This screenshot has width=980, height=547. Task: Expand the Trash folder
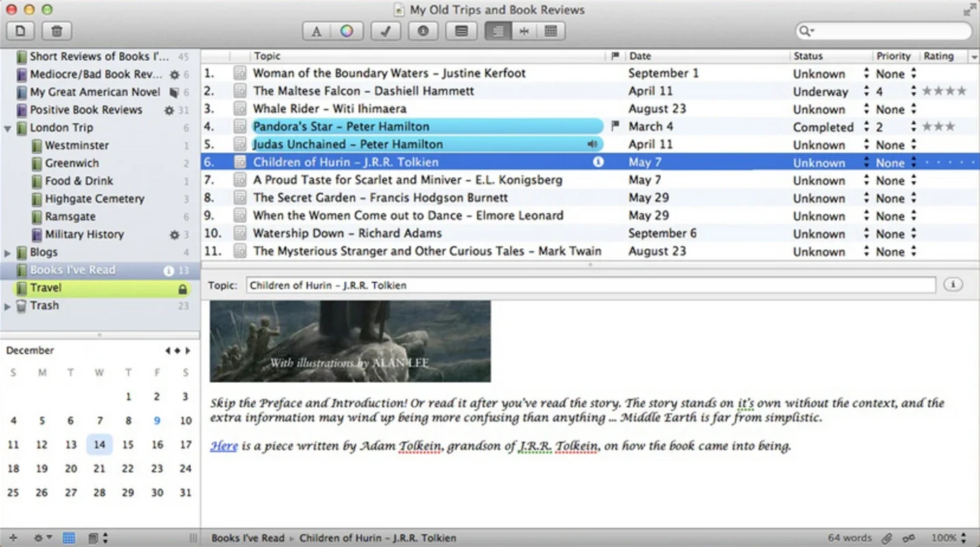pos(8,306)
